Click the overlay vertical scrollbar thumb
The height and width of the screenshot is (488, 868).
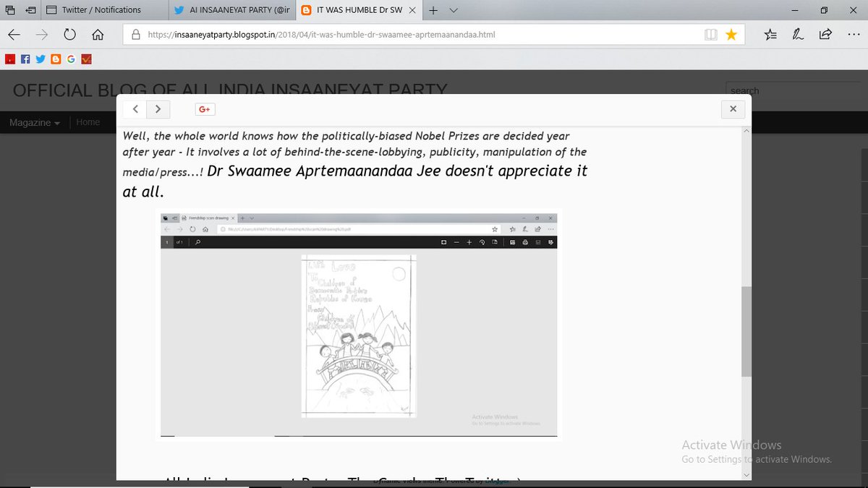[x=746, y=331]
